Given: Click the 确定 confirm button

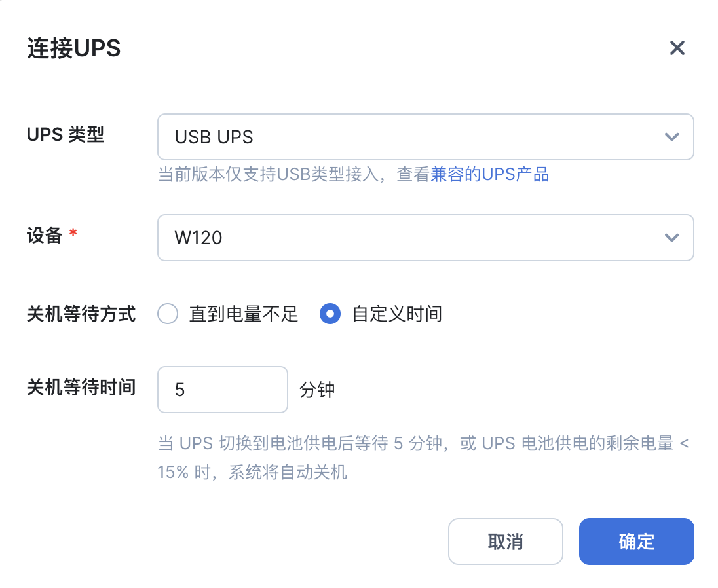Looking at the screenshot, I should (x=636, y=542).
